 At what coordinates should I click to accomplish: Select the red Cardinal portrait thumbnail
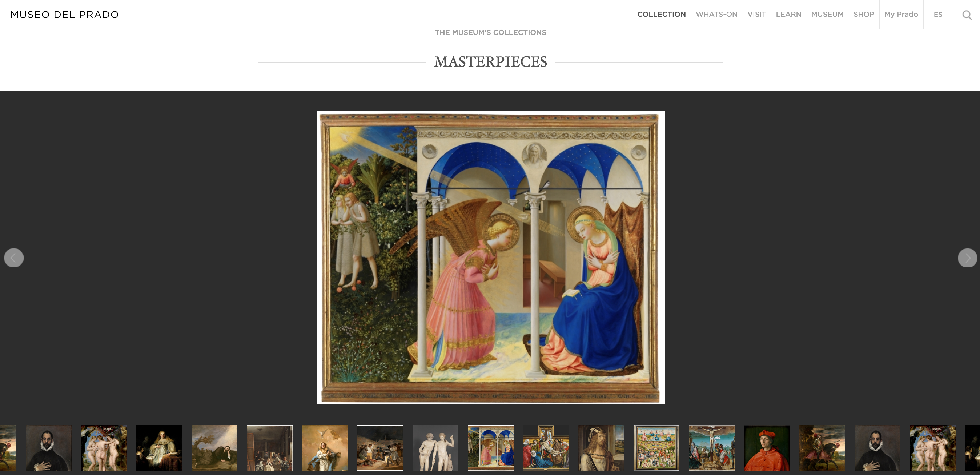tap(767, 448)
